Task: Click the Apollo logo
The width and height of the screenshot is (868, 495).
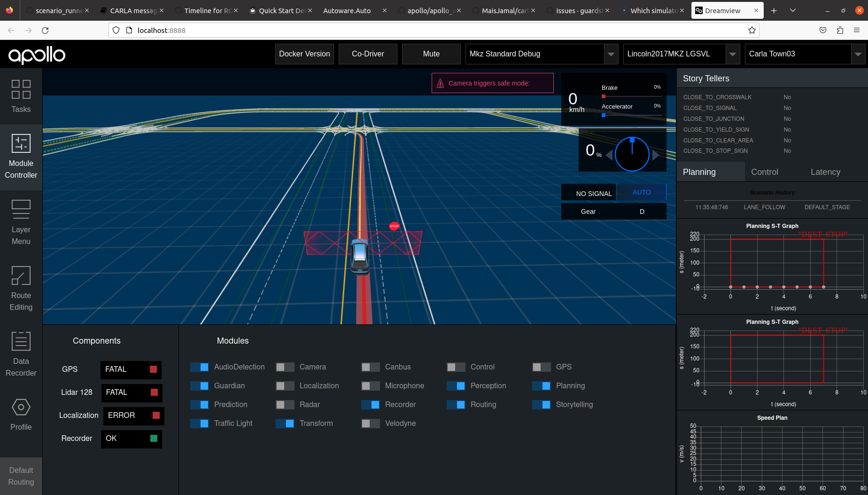Action: 37,55
